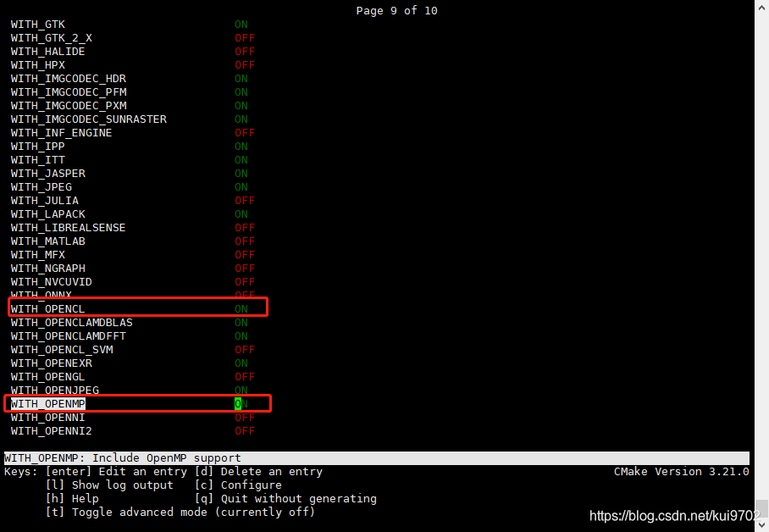Viewport: 769px width, 532px height.
Task: Toggle the WITH_IMGCODEC_HDR ON value
Action: pyautogui.click(x=241, y=79)
